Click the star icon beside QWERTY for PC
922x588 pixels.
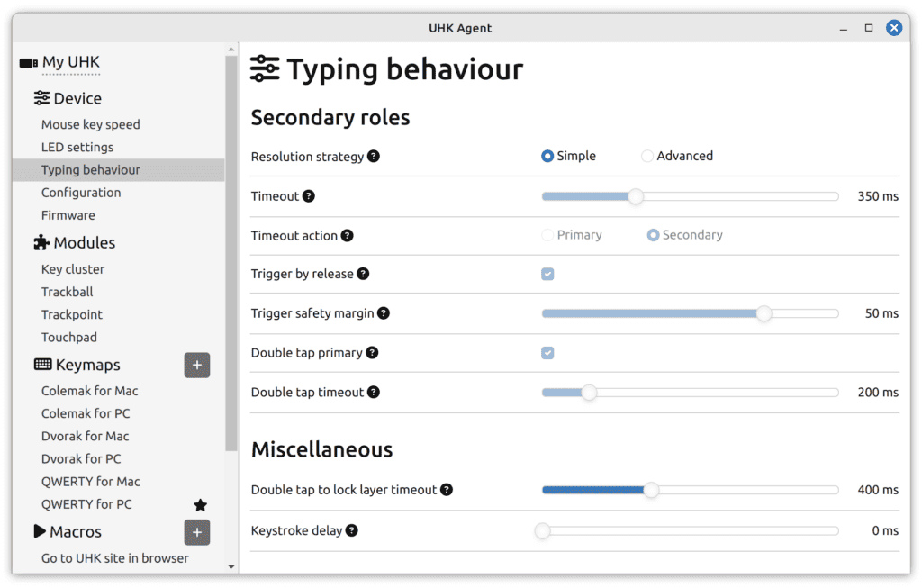pos(200,505)
